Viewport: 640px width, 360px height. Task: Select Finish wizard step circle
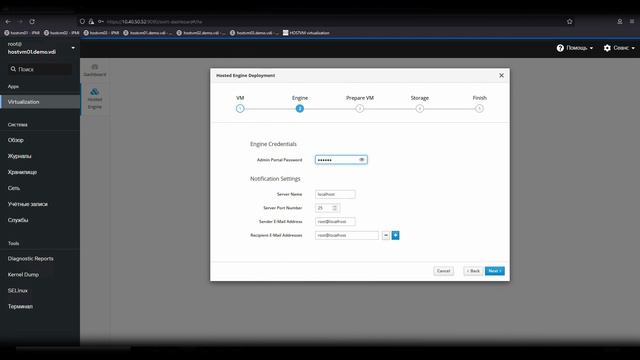click(x=479, y=109)
